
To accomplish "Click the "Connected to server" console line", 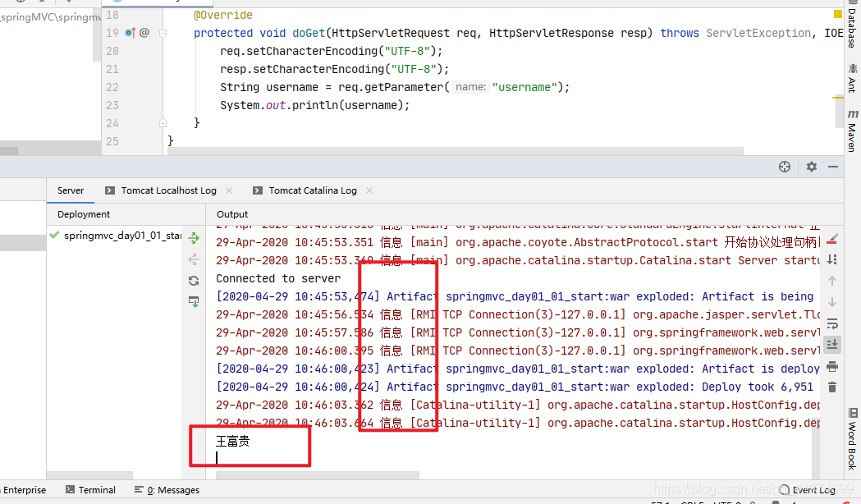I will [x=278, y=278].
